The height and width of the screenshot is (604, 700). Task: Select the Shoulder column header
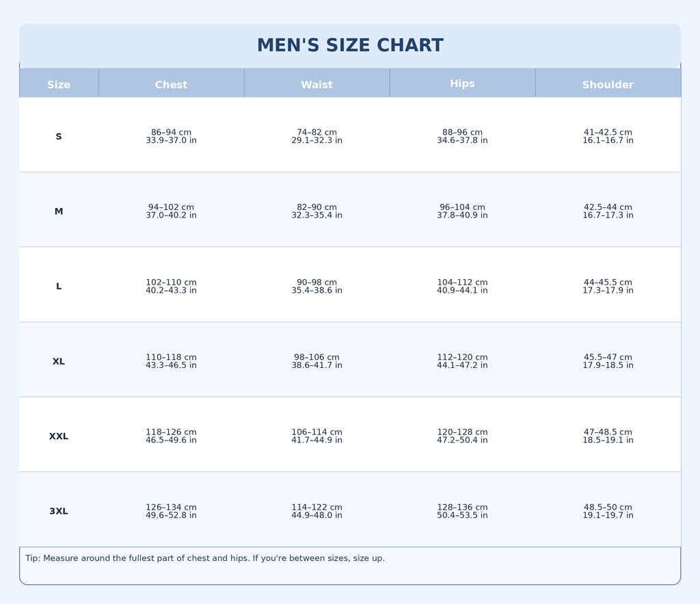tap(608, 85)
